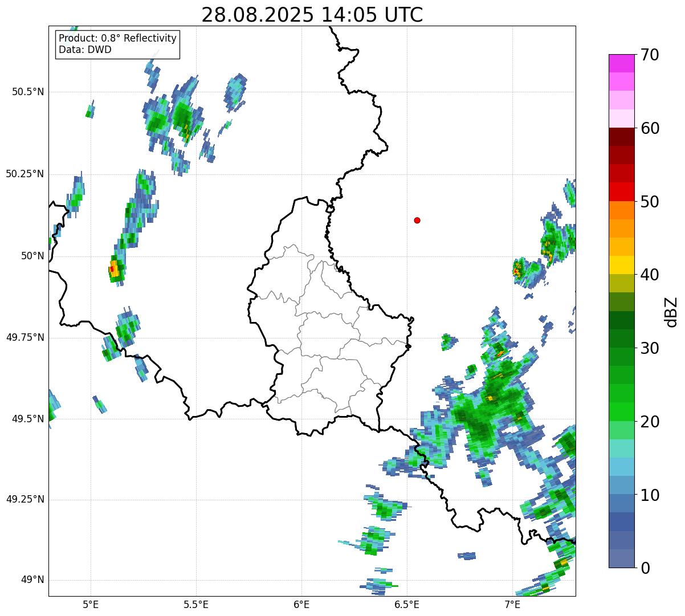Click the colorbar tick label 10

click(x=650, y=495)
